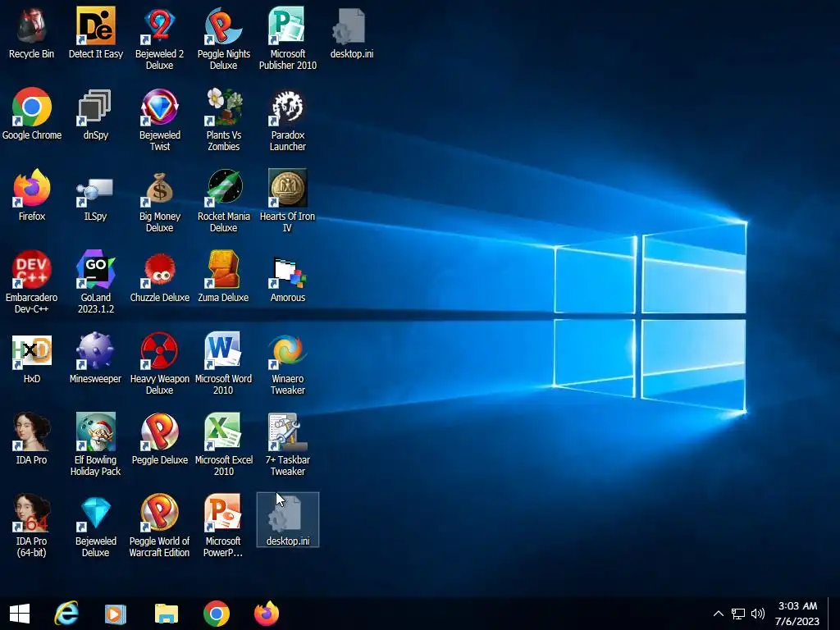Select the Microsoft Excel 2010 shortcut

tap(223, 444)
